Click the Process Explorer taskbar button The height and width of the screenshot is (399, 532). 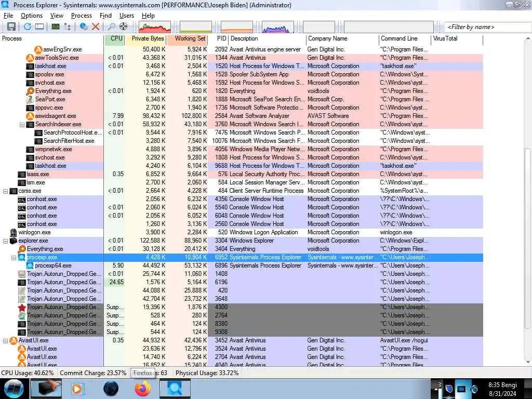(175, 389)
